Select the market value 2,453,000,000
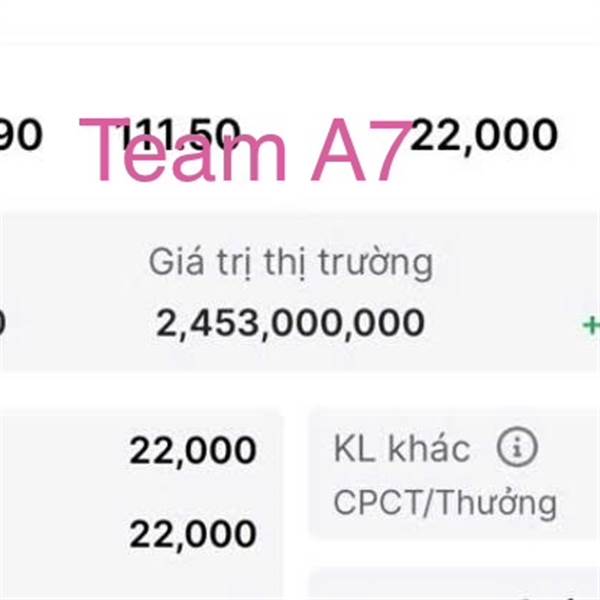 point(290,323)
